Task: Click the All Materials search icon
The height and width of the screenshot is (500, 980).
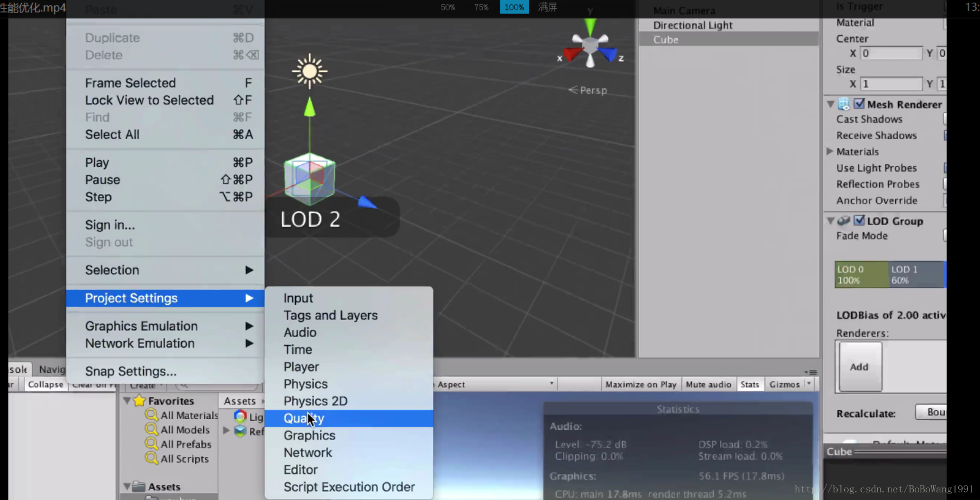Action: point(151,415)
